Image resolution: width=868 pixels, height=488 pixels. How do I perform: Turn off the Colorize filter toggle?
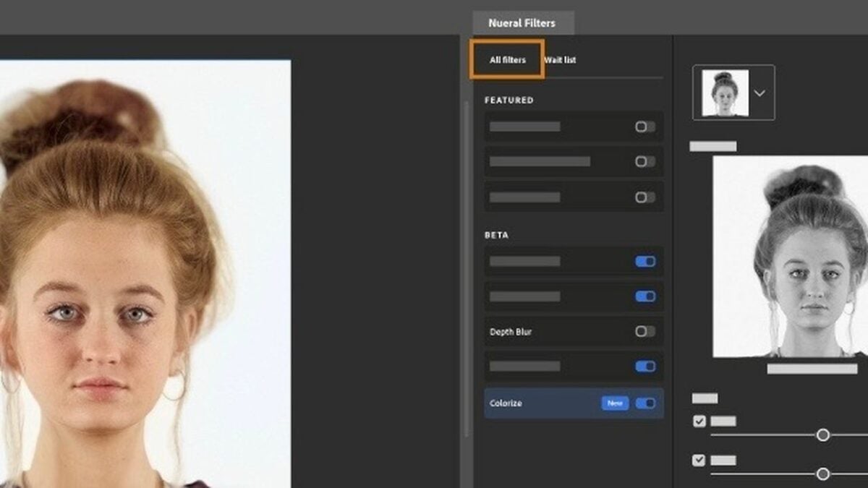point(645,403)
